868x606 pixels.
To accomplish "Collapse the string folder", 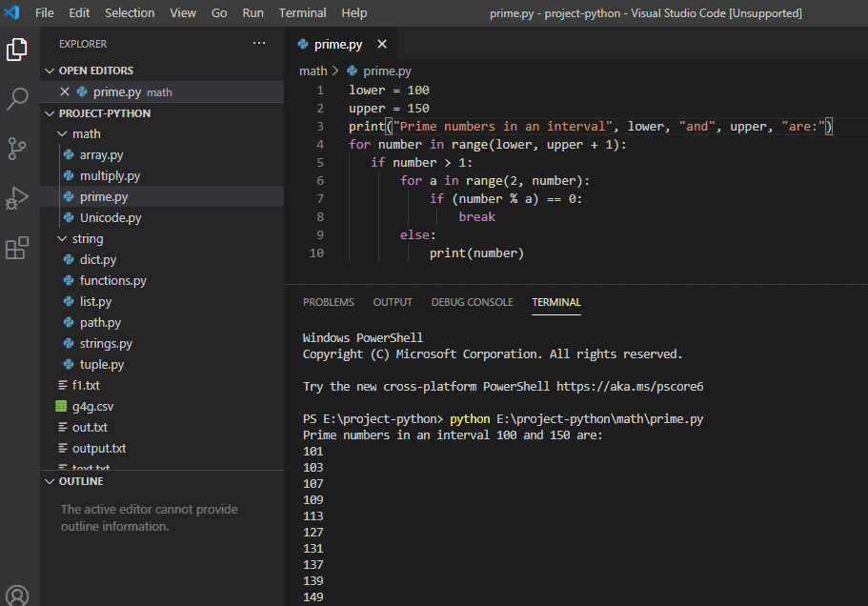I will coord(63,239).
